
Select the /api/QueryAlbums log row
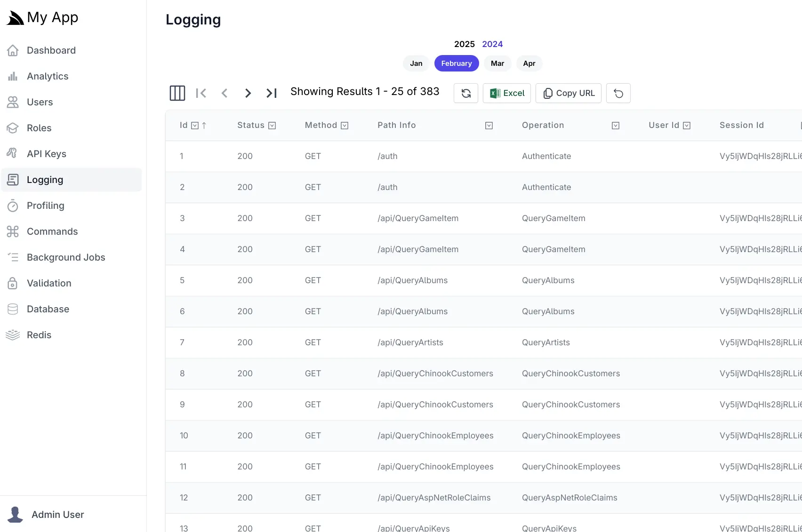tap(412, 280)
